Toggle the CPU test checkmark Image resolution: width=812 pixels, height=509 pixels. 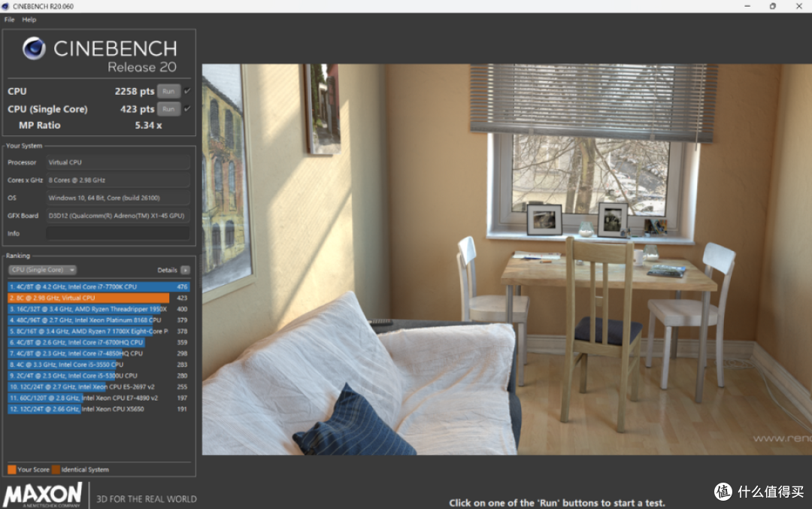[187, 91]
